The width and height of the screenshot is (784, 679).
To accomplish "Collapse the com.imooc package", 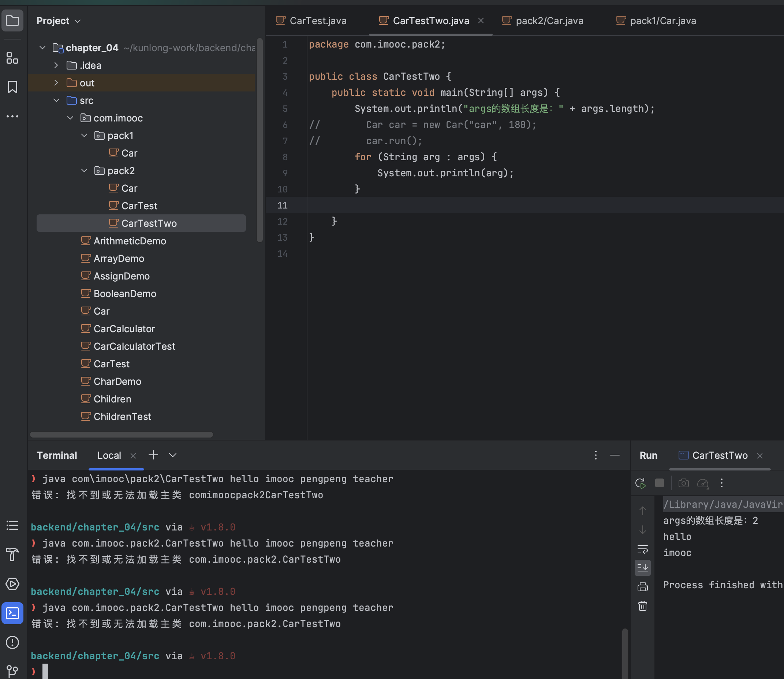I will [x=70, y=118].
